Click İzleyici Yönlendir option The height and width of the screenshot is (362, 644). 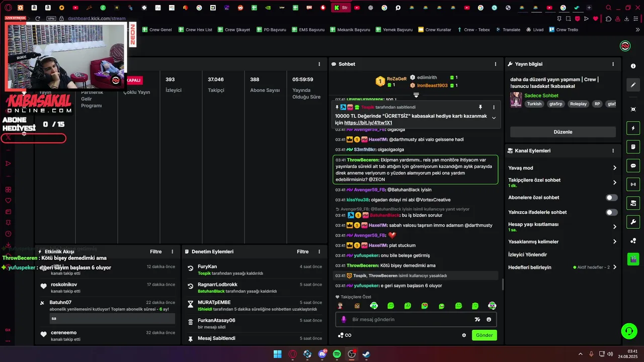527,255
